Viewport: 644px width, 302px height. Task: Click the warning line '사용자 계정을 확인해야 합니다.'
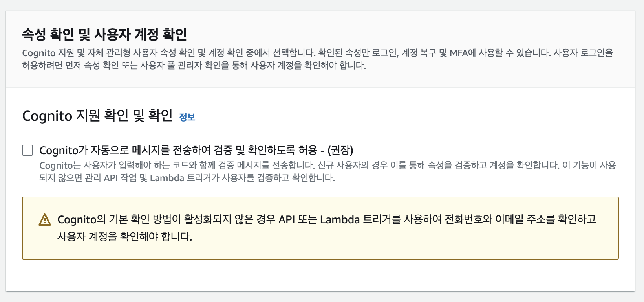pos(125,236)
